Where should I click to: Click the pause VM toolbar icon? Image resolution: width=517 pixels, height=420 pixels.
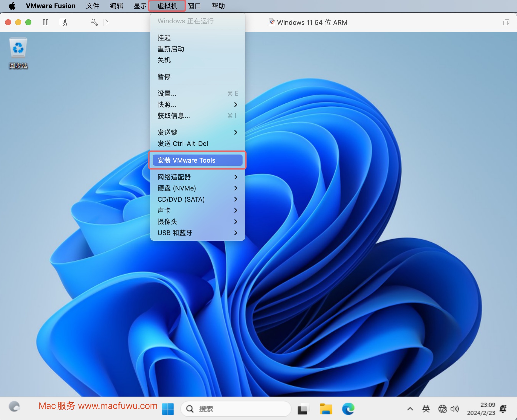pos(46,22)
